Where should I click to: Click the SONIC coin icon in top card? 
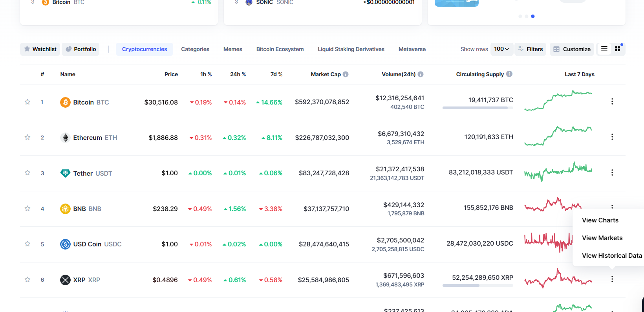tap(249, 2)
